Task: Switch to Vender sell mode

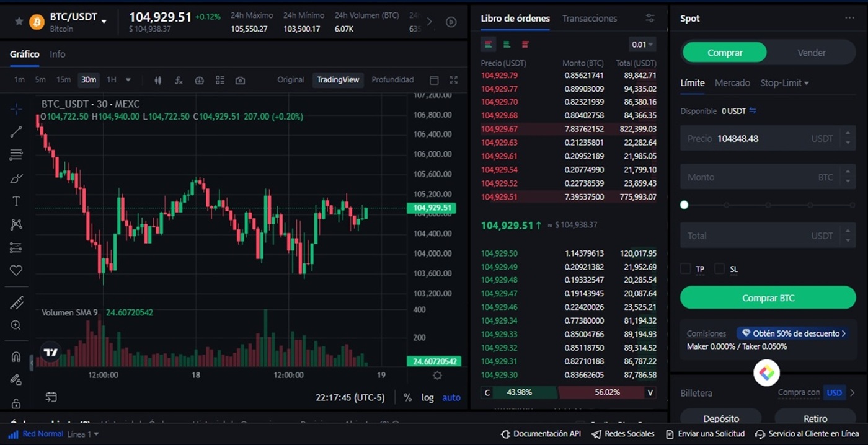Action: pos(811,53)
